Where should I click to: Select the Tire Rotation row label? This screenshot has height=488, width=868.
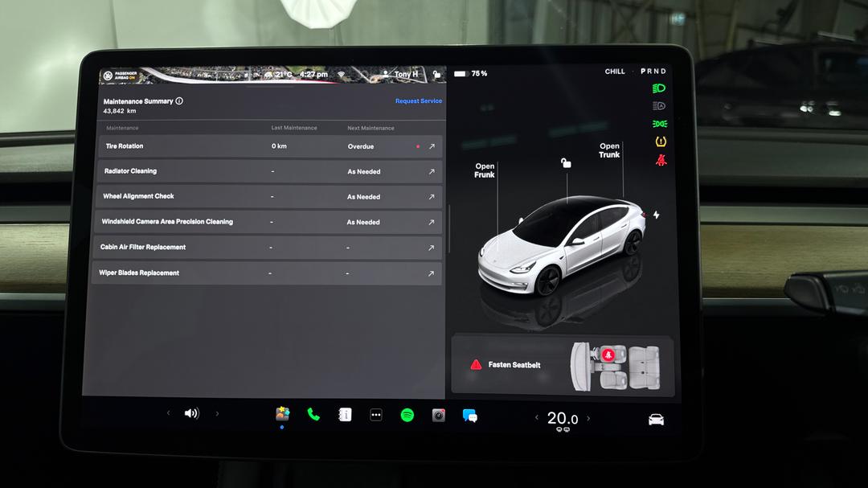pyautogui.click(x=125, y=146)
